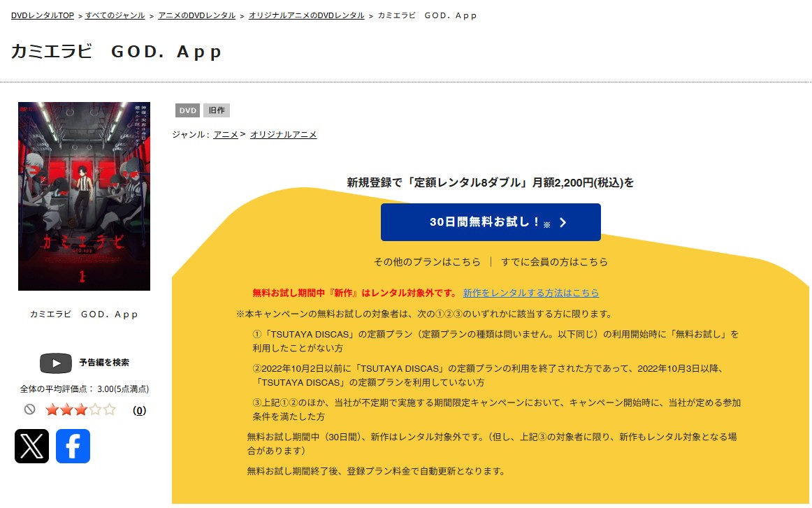Click condition ① about TSUTAYA DISCAS 無料お試し
The width and height of the screenshot is (812, 508).
point(495,341)
